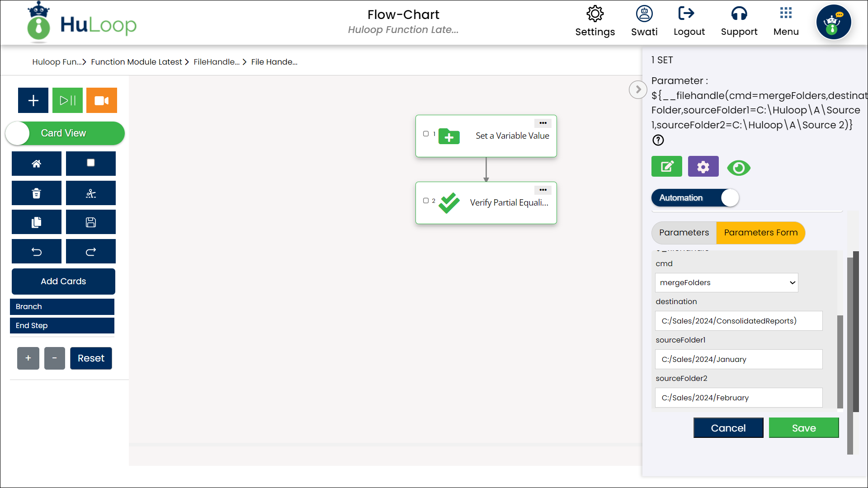
Task: Click the parameter help question mark
Action: click(658, 141)
